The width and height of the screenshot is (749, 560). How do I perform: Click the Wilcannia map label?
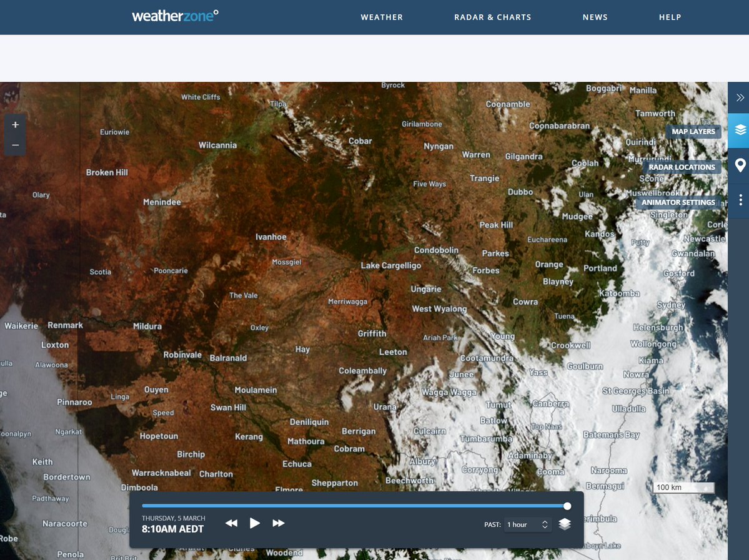(x=217, y=145)
